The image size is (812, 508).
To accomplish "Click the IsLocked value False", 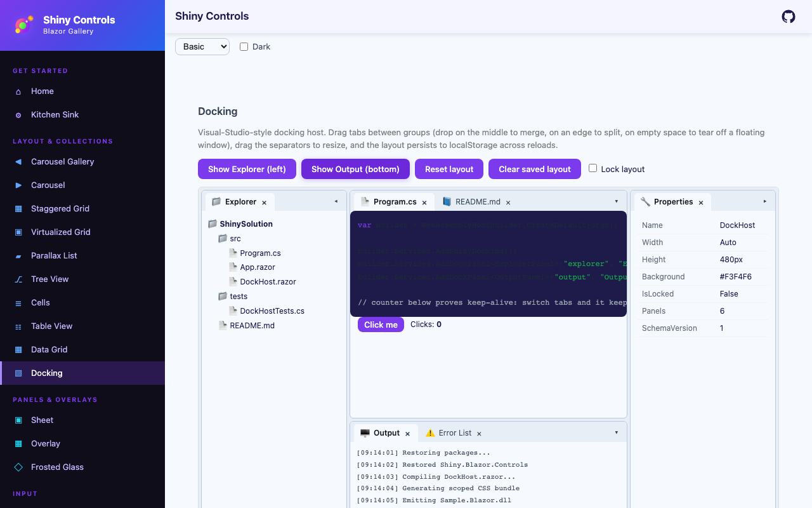I will [729, 294].
